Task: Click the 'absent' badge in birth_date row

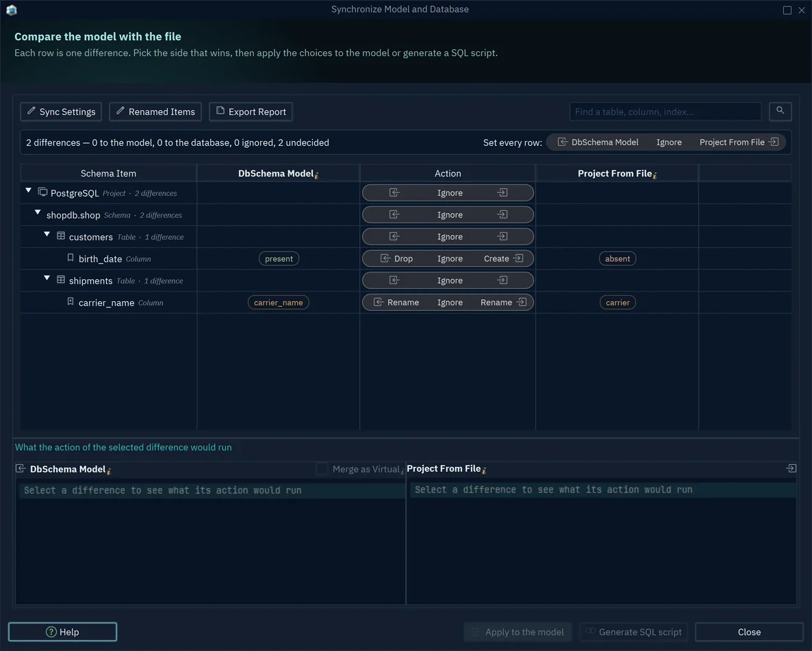Action: (x=618, y=259)
